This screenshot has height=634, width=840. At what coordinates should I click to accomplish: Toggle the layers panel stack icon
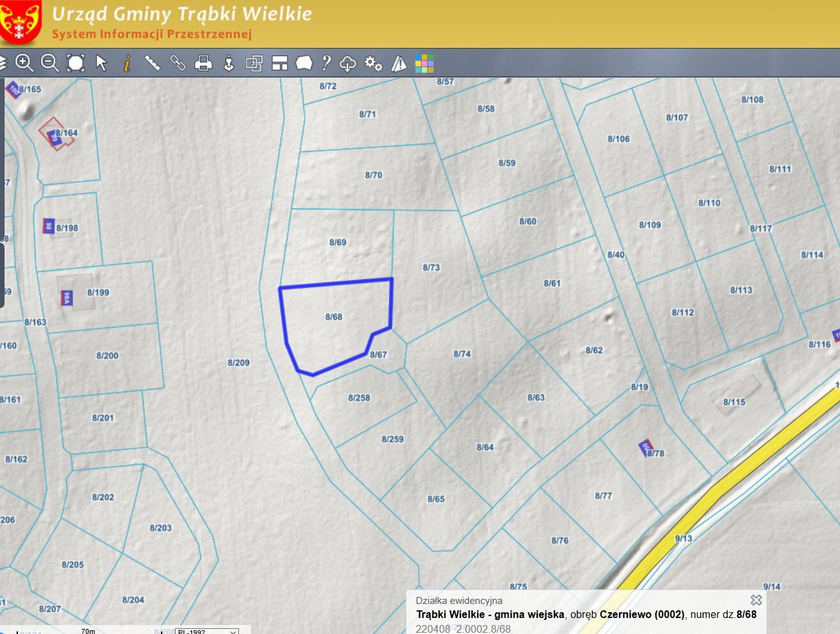point(3,63)
